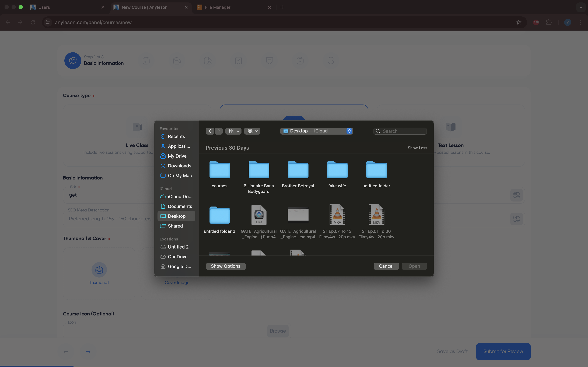Image resolution: width=588 pixels, height=367 pixels.
Task: Bookmark page with the star icon
Action: click(x=519, y=22)
